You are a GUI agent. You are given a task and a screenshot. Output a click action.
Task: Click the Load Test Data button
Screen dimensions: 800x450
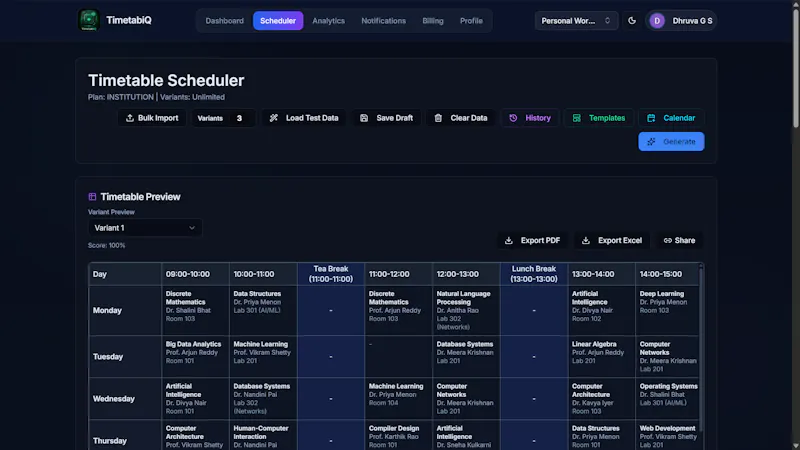[x=304, y=118]
